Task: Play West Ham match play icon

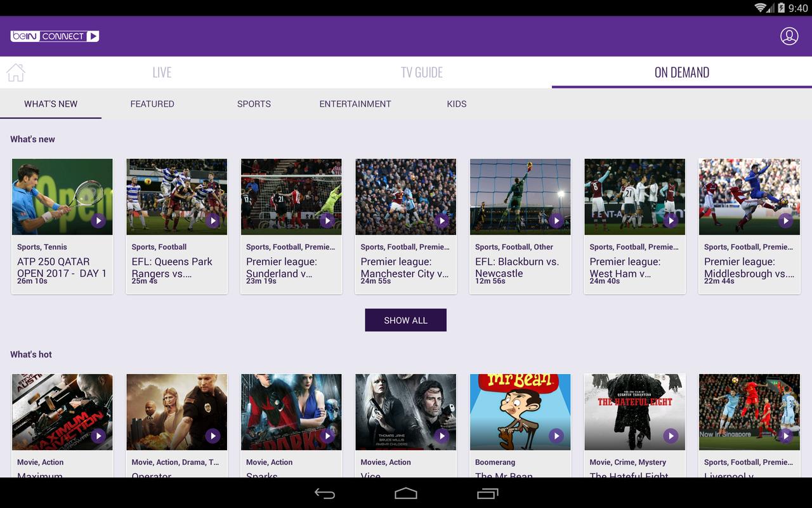Action: [x=671, y=220]
